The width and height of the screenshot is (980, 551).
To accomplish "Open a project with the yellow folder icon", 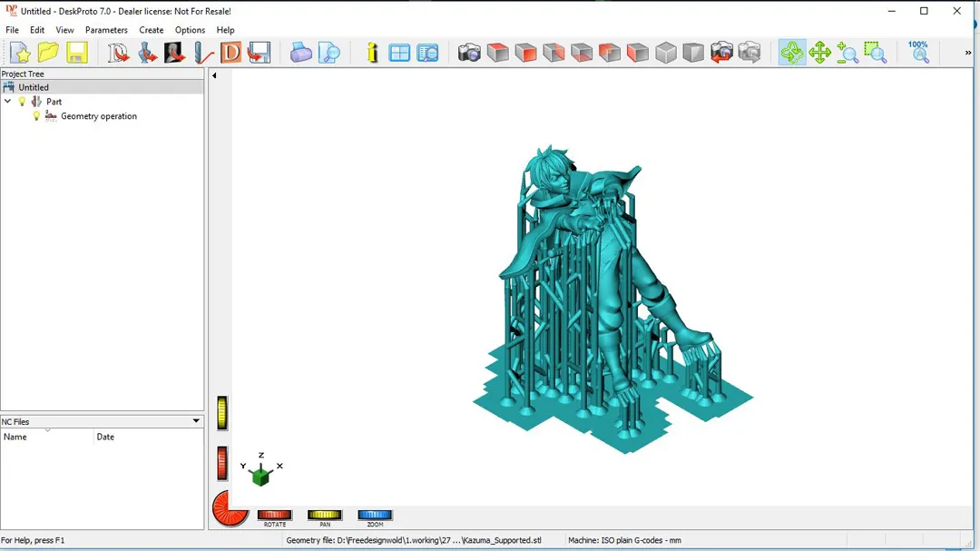I will pyautogui.click(x=48, y=53).
